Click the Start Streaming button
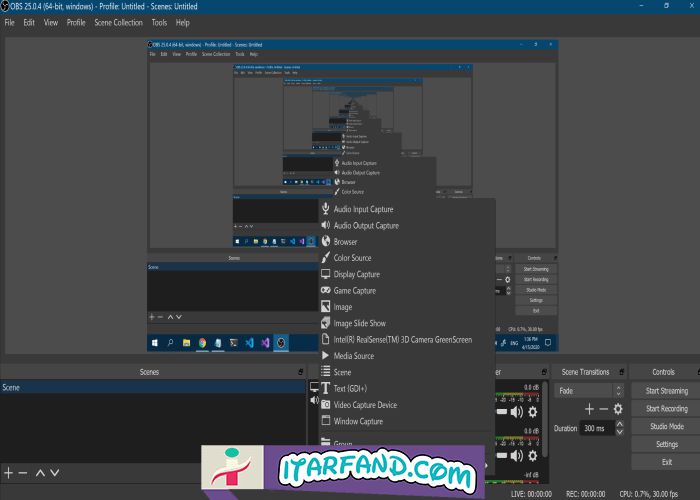The width and height of the screenshot is (700, 500). (666, 391)
